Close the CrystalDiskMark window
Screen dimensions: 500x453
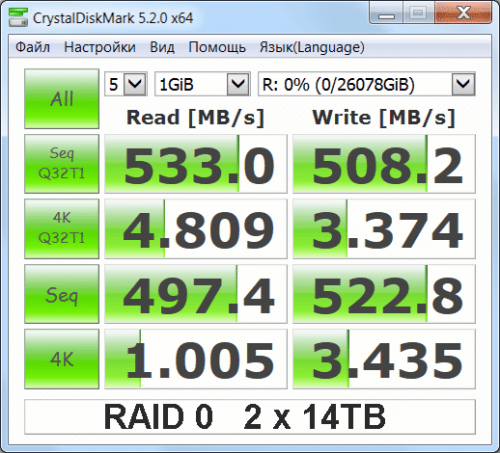(463, 13)
